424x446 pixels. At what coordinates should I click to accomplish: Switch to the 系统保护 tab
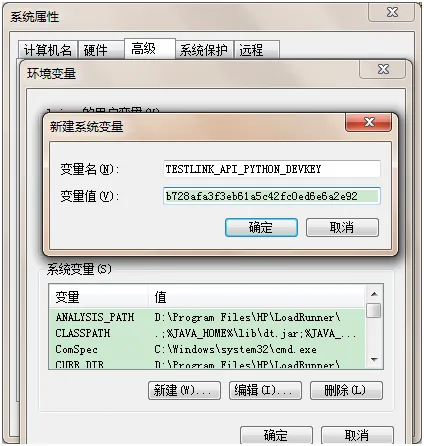(x=204, y=50)
